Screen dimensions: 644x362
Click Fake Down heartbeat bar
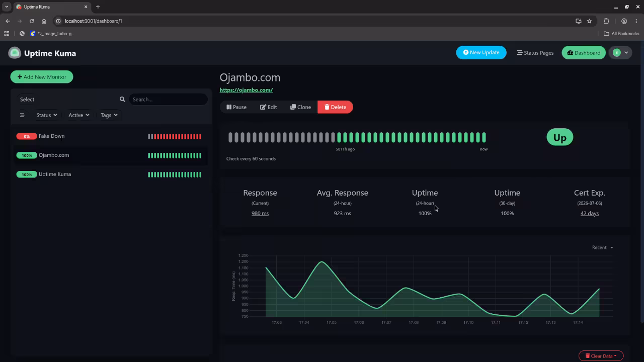click(x=175, y=136)
